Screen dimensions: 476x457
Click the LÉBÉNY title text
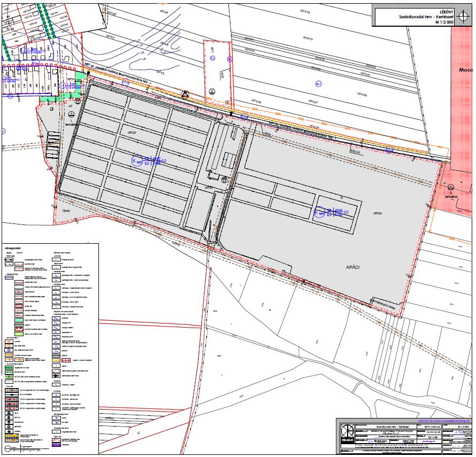(x=447, y=12)
